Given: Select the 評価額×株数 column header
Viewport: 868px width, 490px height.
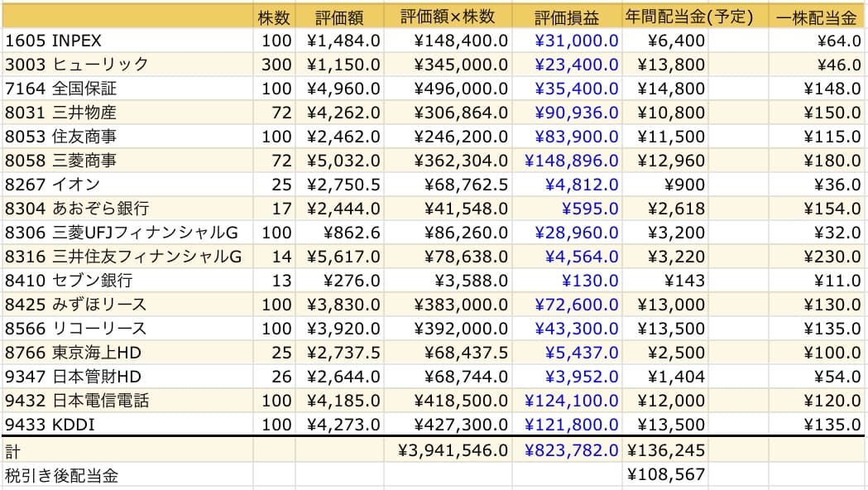Looking at the screenshot, I should pos(448,17).
